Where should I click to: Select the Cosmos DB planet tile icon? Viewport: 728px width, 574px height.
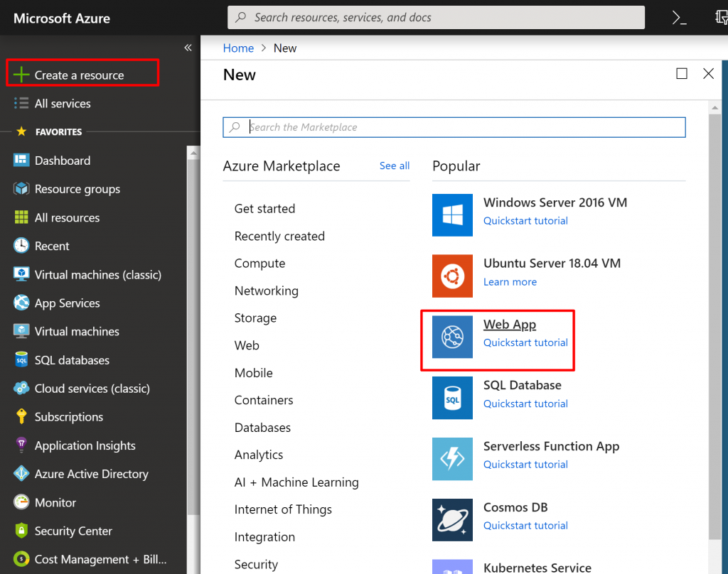tap(452, 520)
